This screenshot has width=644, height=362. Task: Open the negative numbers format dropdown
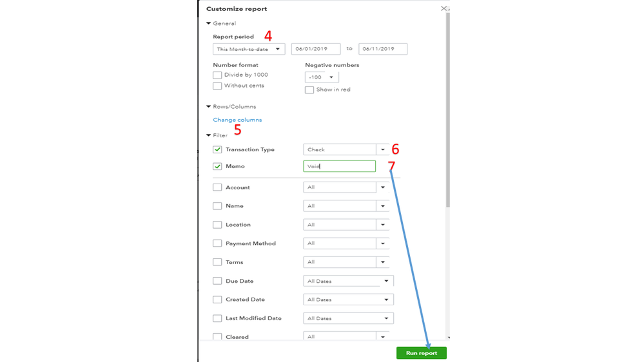[x=322, y=77]
